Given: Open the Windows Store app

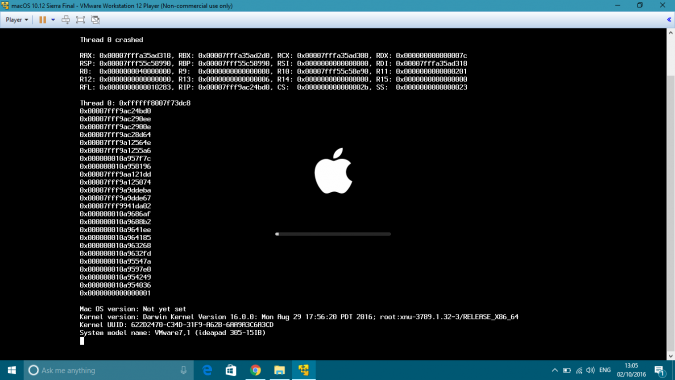Looking at the screenshot, I should (231, 370).
